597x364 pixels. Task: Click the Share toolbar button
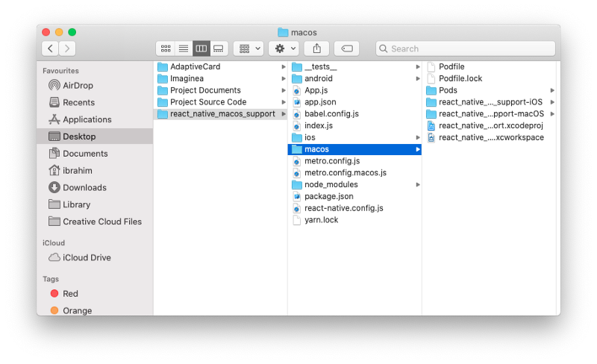(x=316, y=48)
